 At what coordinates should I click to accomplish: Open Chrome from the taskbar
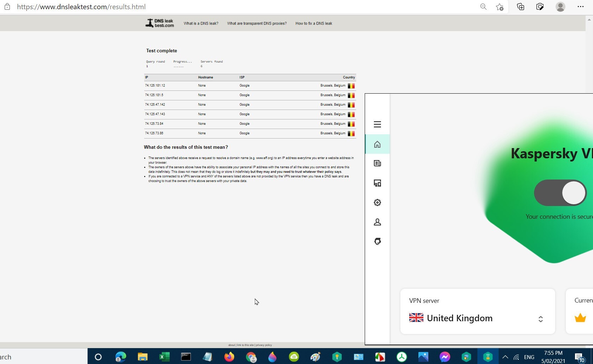[251, 357]
